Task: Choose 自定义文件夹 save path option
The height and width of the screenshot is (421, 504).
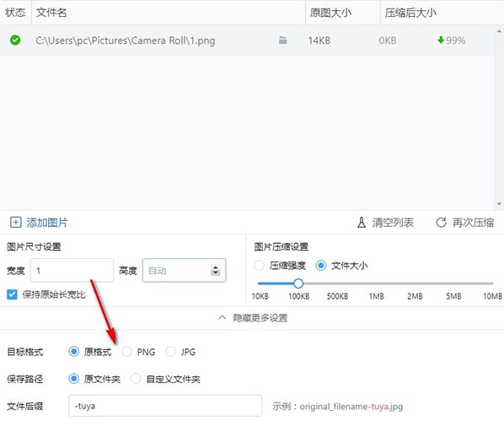Action: click(136, 379)
